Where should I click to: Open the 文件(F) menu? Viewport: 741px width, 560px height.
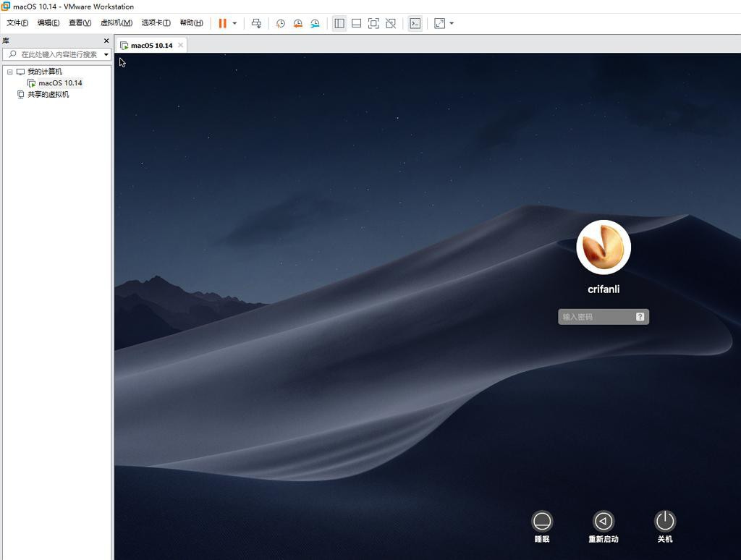click(x=17, y=22)
